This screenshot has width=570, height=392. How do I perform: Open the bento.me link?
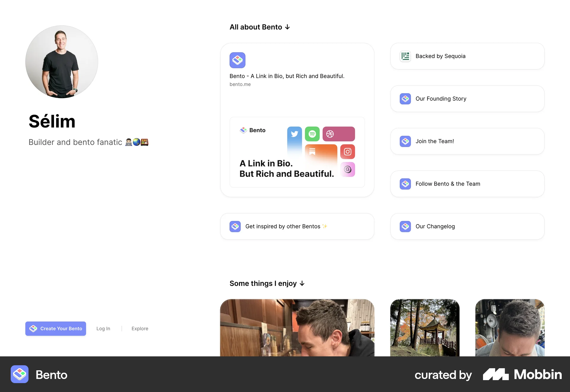240,84
